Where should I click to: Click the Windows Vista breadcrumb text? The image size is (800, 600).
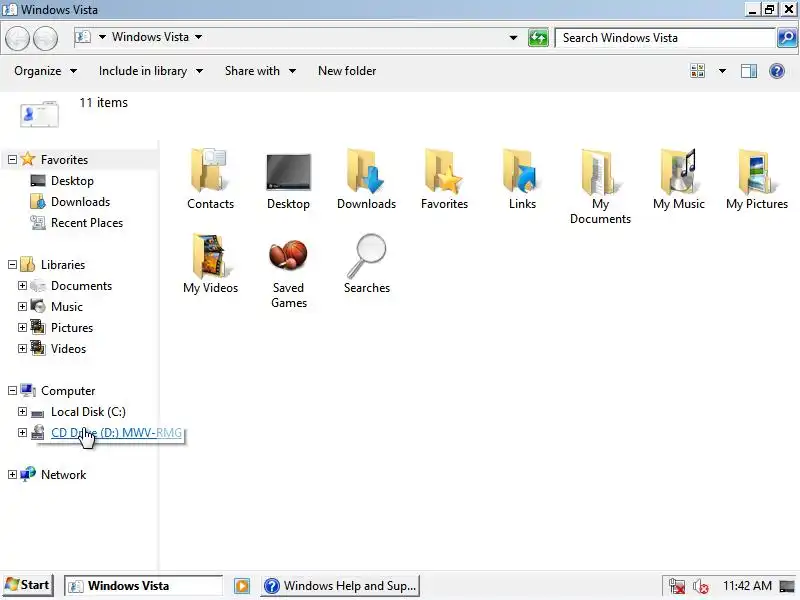pyautogui.click(x=151, y=37)
